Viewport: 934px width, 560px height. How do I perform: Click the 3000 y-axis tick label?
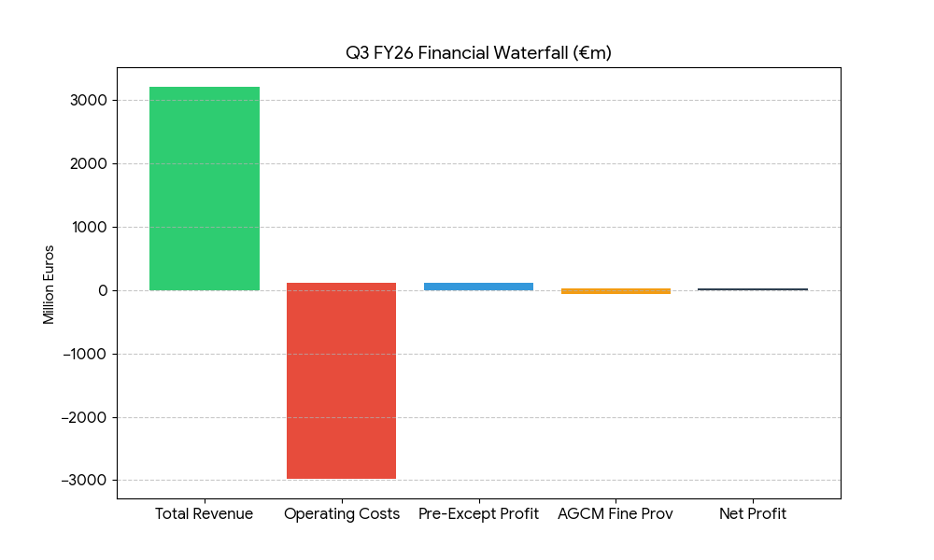pos(88,101)
